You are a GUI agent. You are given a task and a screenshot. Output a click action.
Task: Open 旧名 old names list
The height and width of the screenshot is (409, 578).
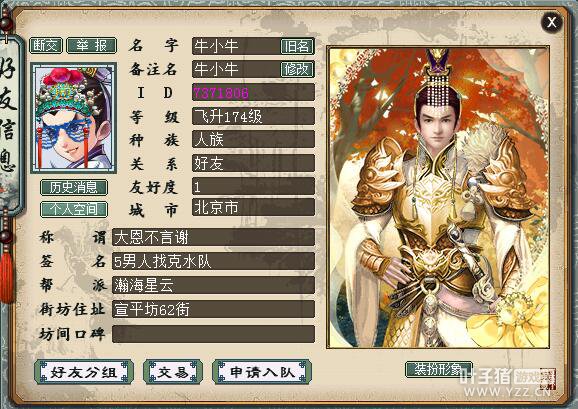pyautogui.click(x=297, y=46)
